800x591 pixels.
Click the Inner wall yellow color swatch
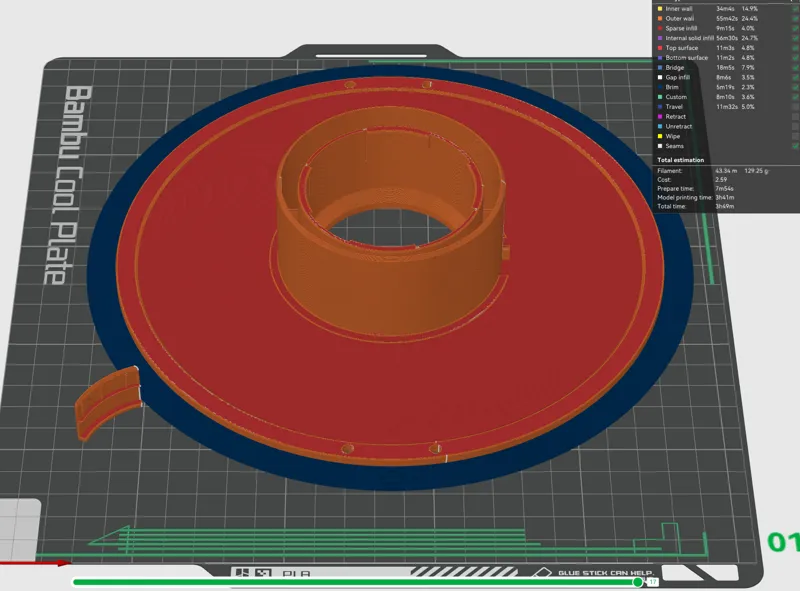pyautogui.click(x=660, y=9)
